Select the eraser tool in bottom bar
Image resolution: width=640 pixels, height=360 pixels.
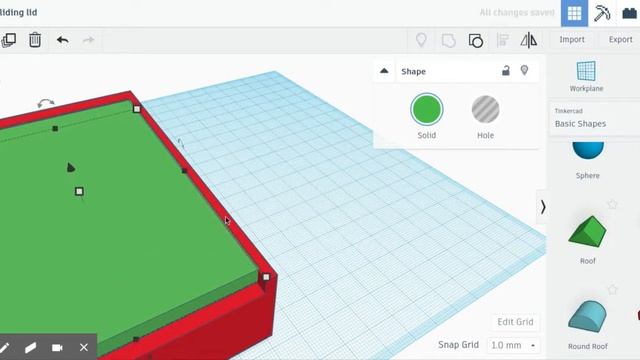coord(31,348)
